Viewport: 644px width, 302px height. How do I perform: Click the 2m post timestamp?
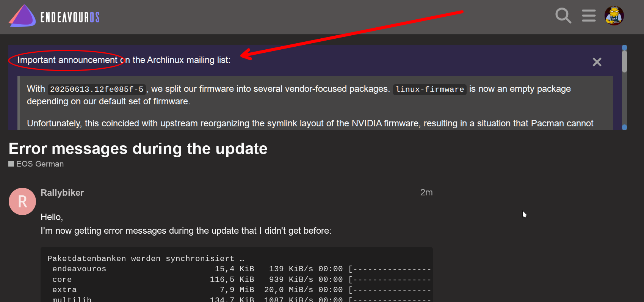click(426, 193)
